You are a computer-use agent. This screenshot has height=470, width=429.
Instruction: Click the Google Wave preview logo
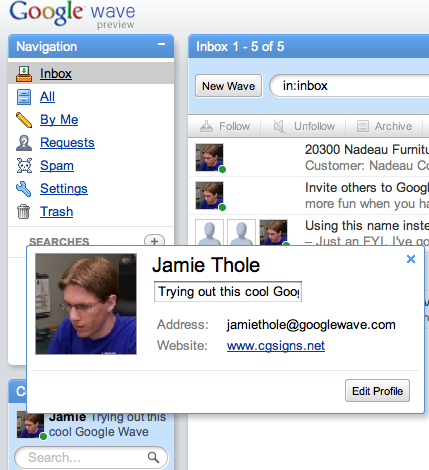click(72, 14)
